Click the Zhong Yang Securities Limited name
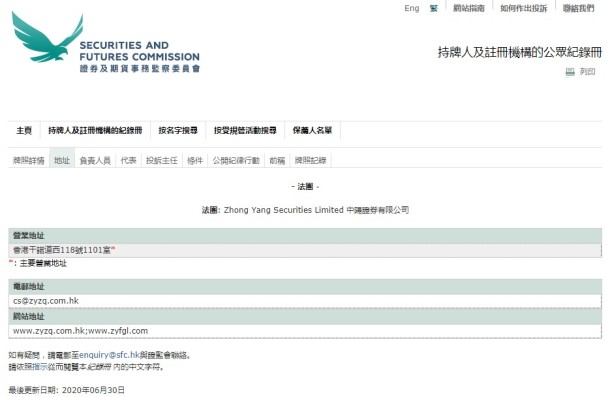Image resolution: width=610 pixels, height=397 pixels. click(x=284, y=210)
